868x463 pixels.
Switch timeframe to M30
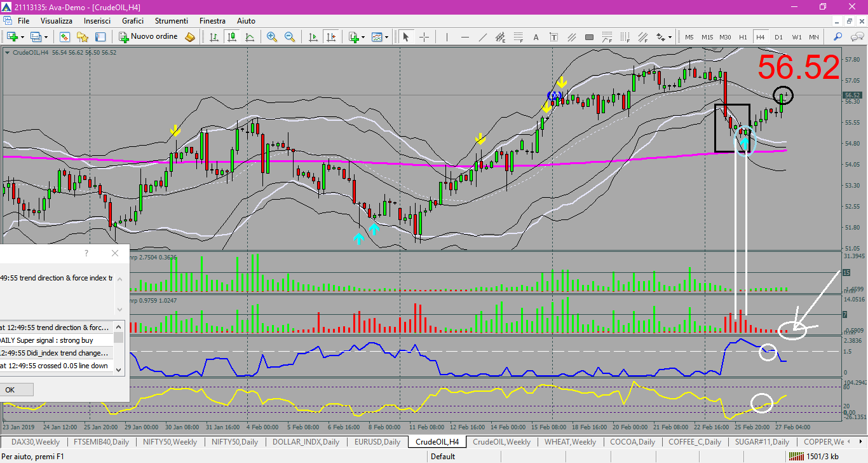pyautogui.click(x=725, y=37)
